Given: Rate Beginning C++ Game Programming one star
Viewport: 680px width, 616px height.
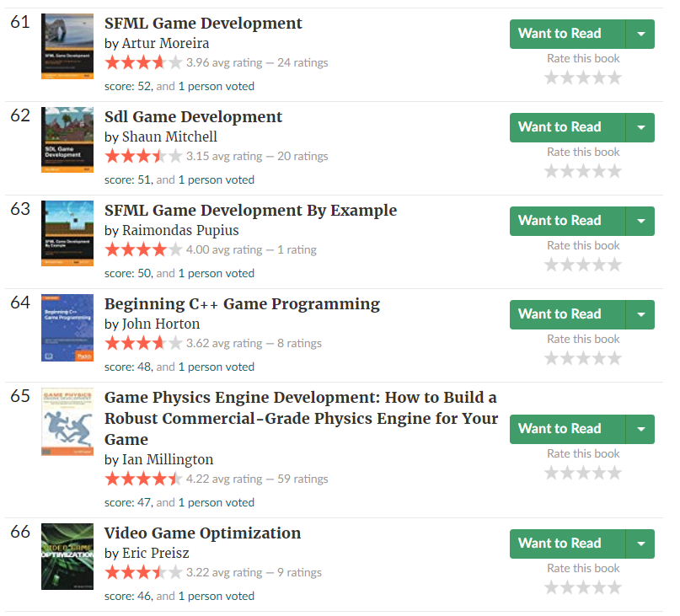Looking at the screenshot, I should click(x=552, y=358).
